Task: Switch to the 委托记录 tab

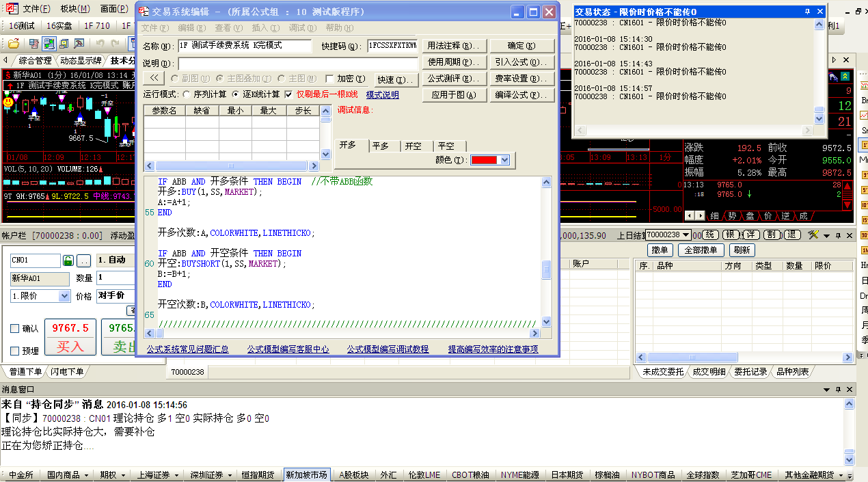Action: pos(750,371)
